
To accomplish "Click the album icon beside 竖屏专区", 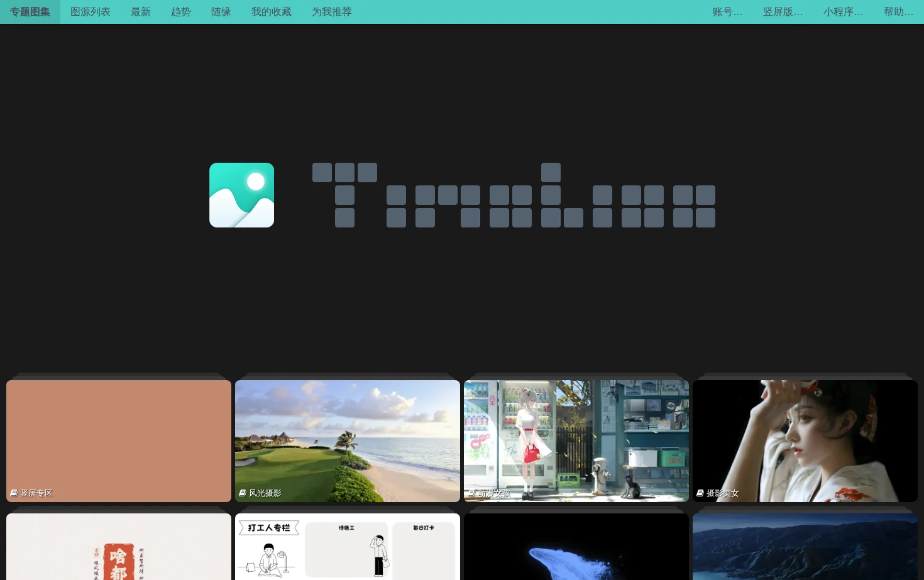I will coord(14,493).
